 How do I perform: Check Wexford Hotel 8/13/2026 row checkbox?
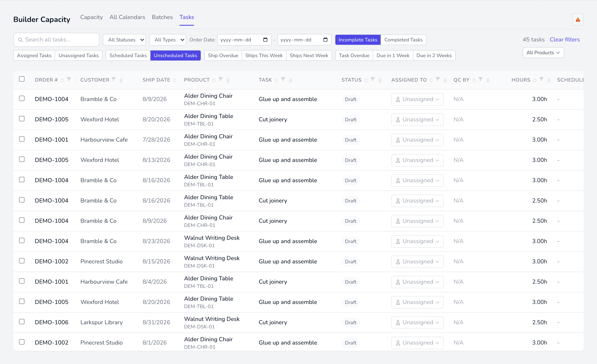[22, 159]
